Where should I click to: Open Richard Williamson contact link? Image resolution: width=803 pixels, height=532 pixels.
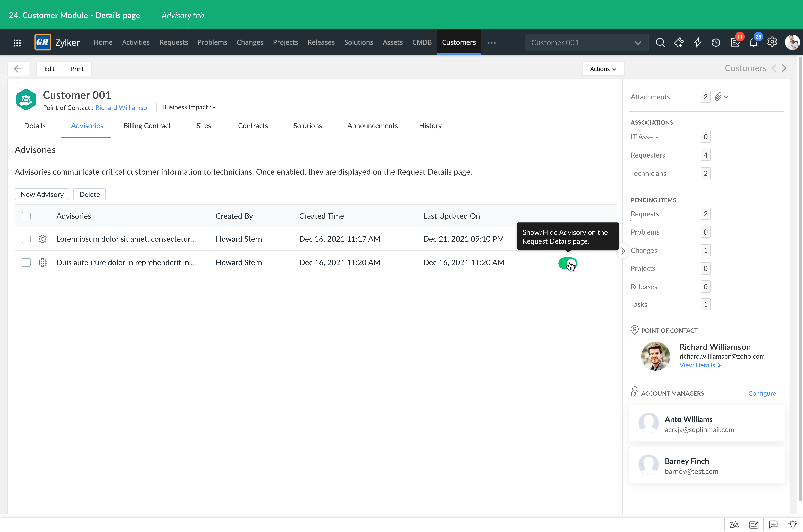click(x=123, y=108)
